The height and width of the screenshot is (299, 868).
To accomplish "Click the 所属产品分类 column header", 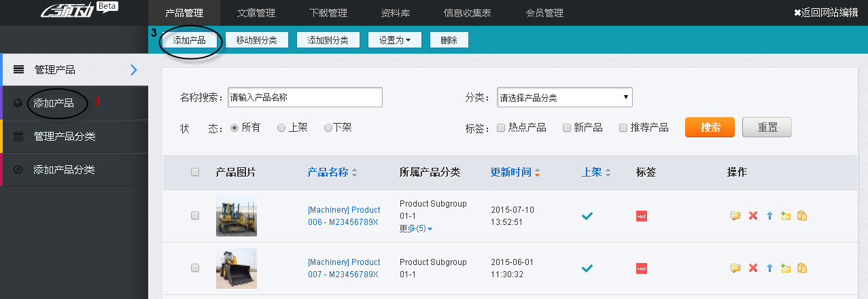I will [x=430, y=173].
